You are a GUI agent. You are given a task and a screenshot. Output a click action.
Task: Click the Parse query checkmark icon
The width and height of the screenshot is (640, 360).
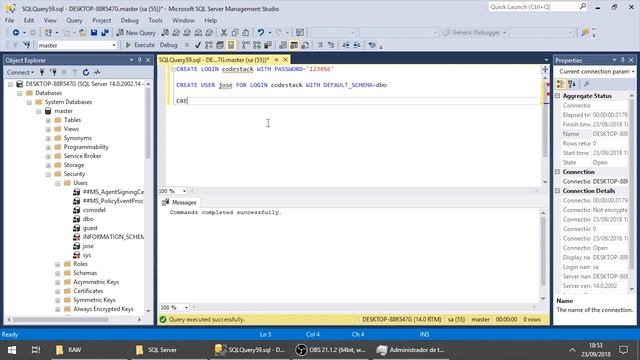coord(198,45)
